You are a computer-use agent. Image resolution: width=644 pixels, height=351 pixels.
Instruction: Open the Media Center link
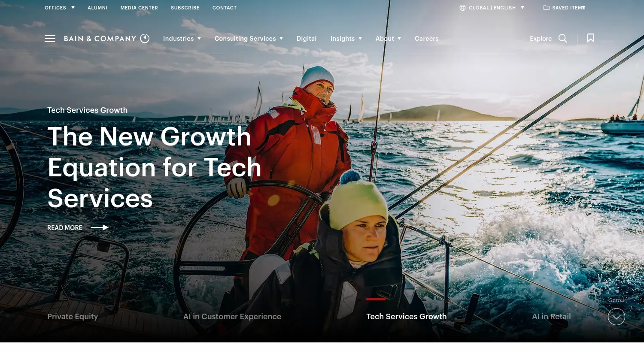click(x=139, y=8)
